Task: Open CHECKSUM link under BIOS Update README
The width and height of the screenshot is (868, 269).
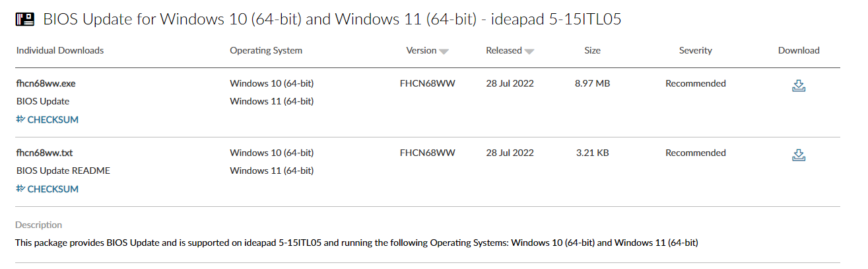Action: click(x=53, y=189)
